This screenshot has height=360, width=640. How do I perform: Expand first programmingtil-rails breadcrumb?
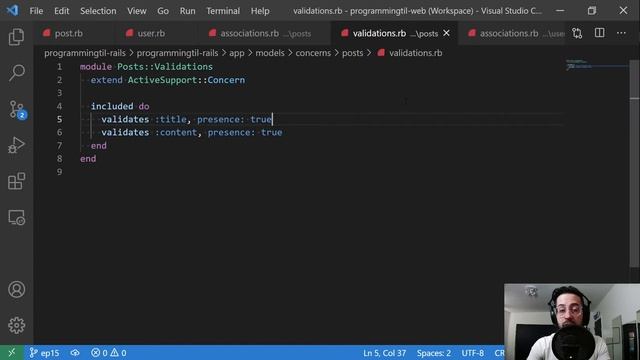click(85, 53)
